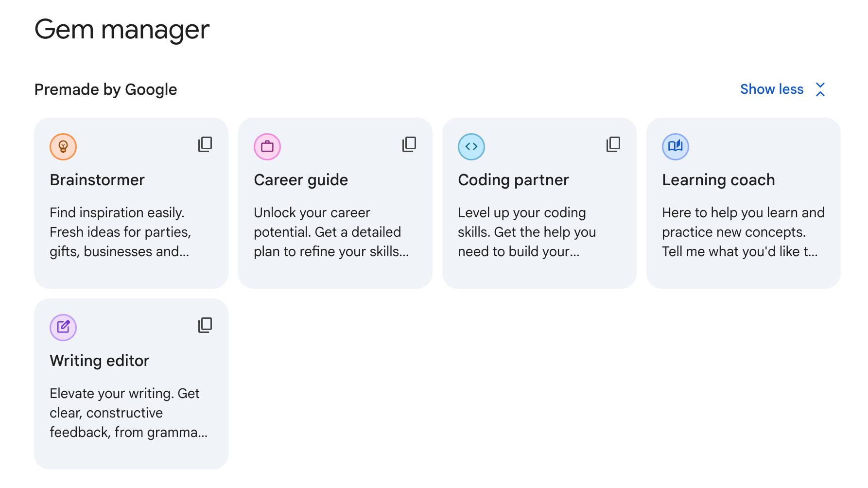Open the Career guide title
This screenshot has width=868, height=488.
[301, 180]
